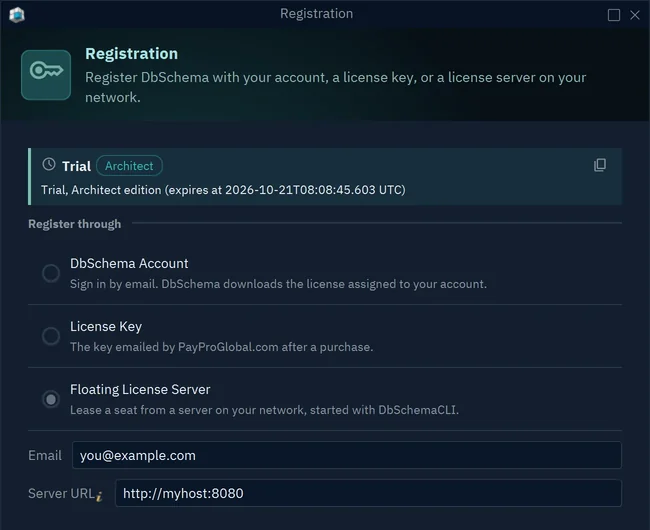
Task: Click the title bar 'Registration' text
Action: click(x=316, y=14)
